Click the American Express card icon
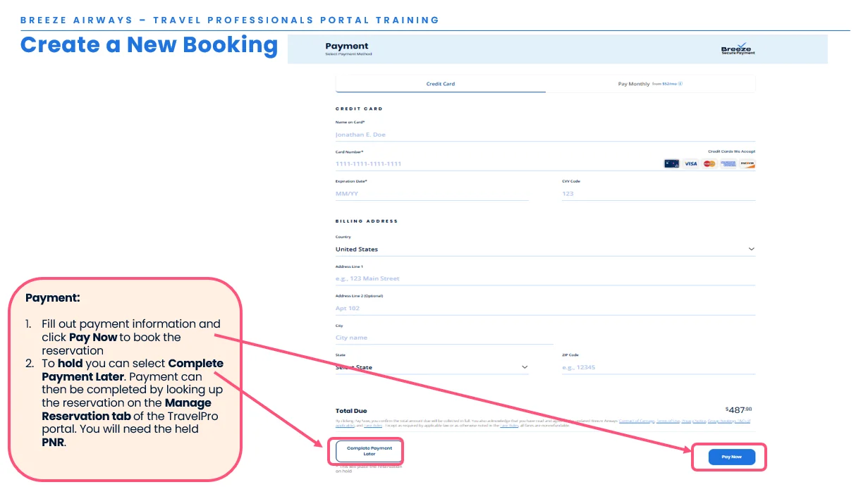The width and height of the screenshot is (868, 487). click(x=728, y=164)
